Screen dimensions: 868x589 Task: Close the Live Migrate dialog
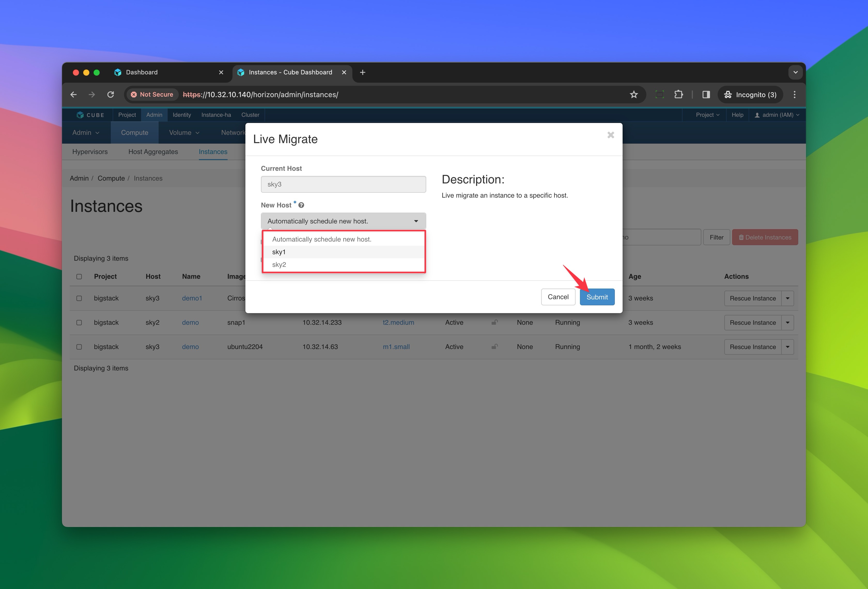click(611, 135)
